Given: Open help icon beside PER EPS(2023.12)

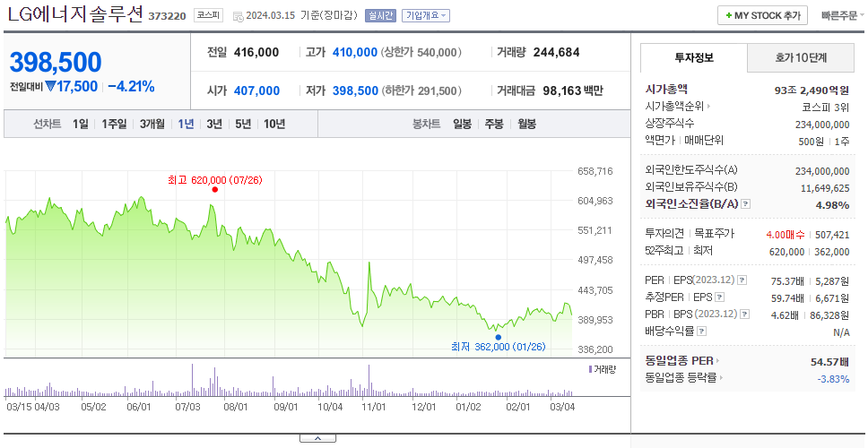Looking at the screenshot, I should [x=742, y=280].
